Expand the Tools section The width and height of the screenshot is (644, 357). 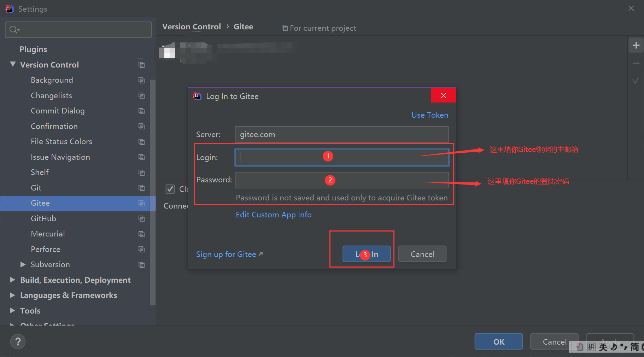(12, 310)
